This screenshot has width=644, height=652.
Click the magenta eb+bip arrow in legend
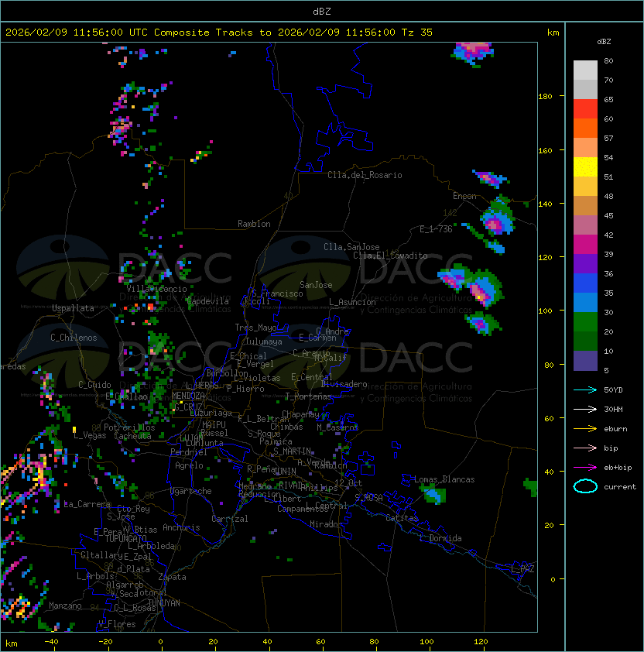click(x=585, y=468)
